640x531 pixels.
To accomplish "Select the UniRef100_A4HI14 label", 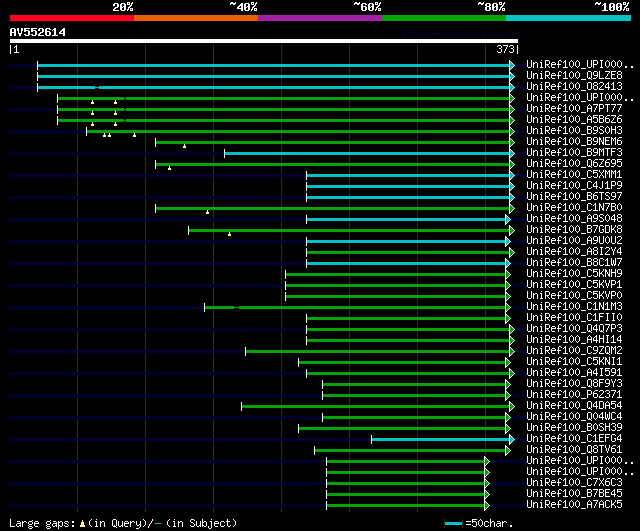I will (x=574, y=340).
